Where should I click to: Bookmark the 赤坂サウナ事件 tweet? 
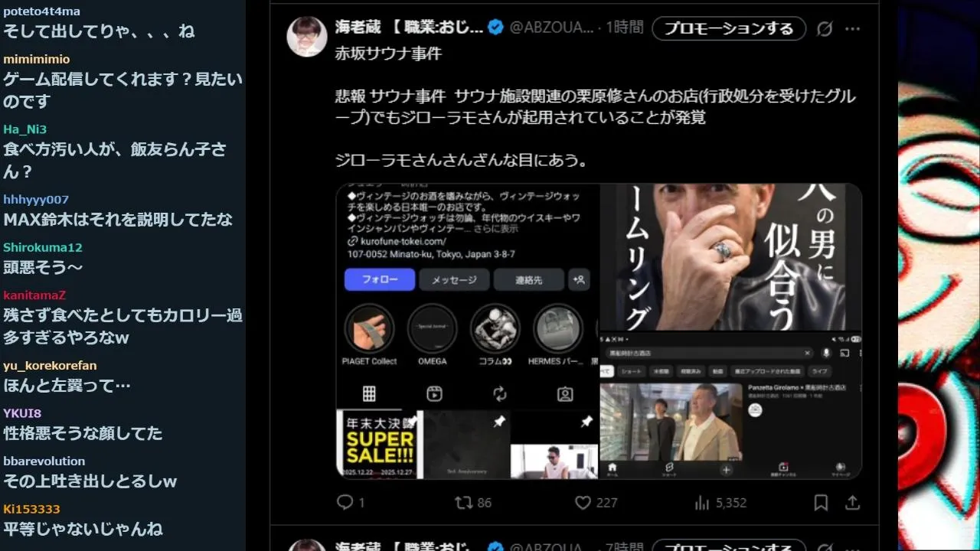[x=821, y=503]
